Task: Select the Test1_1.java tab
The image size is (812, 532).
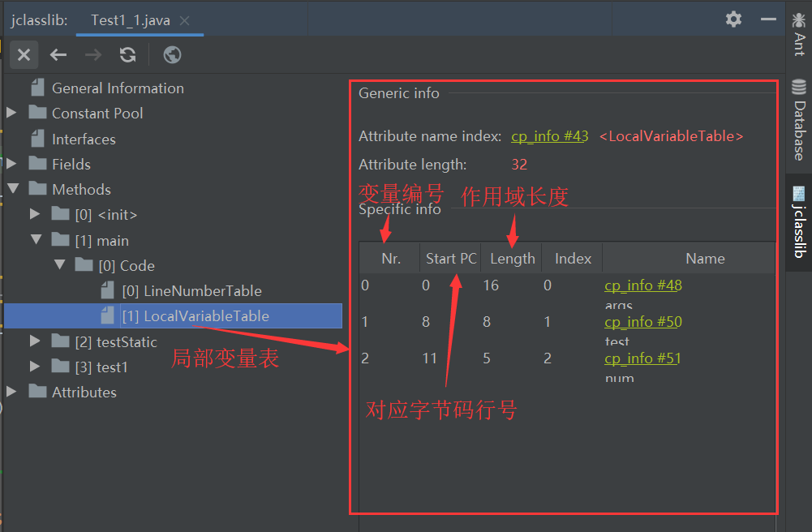Action: click(130, 20)
